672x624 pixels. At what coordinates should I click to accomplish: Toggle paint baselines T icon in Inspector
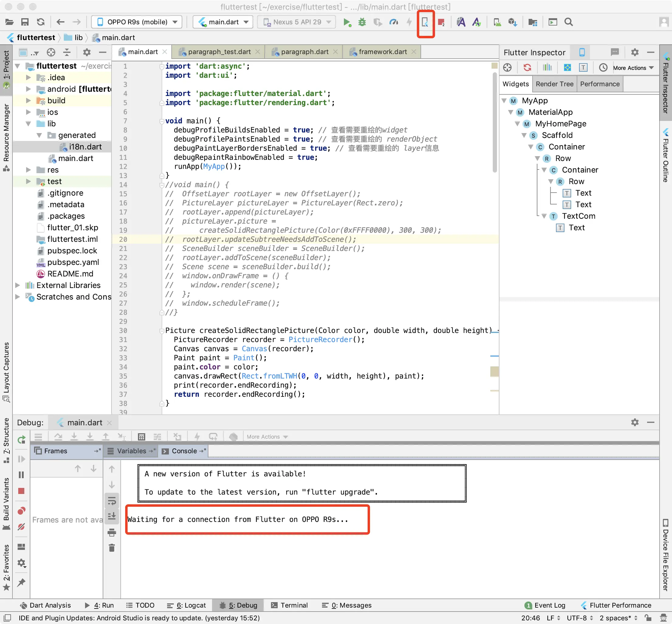pyautogui.click(x=583, y=67)
